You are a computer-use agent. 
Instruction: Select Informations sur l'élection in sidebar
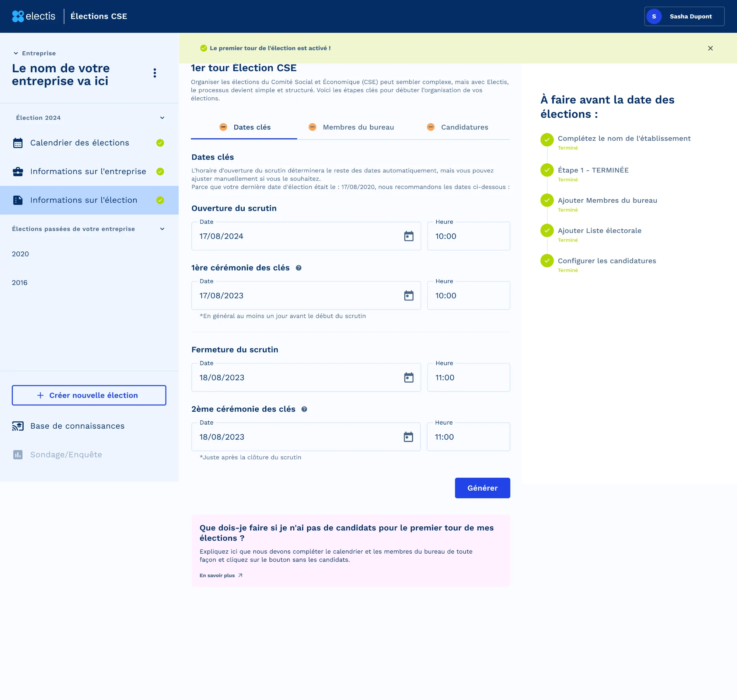[x=89, y=201]
